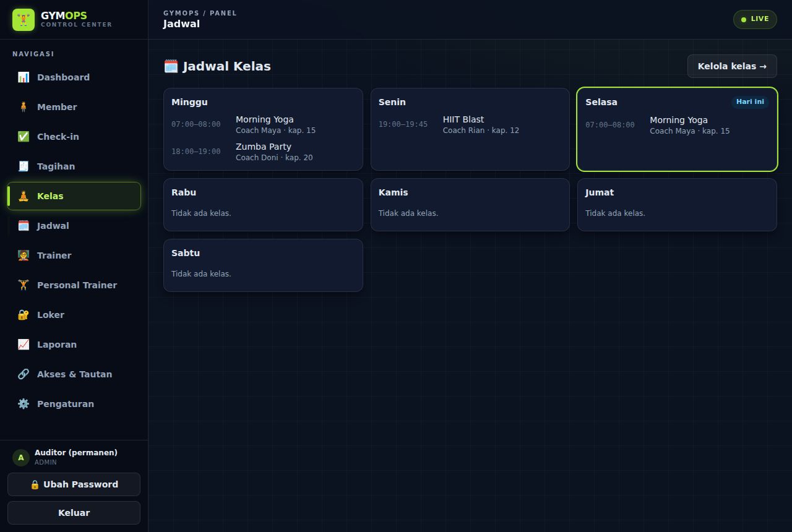
Task: Click the Jadwal calendar icon in sidebar
Action: 24,226
